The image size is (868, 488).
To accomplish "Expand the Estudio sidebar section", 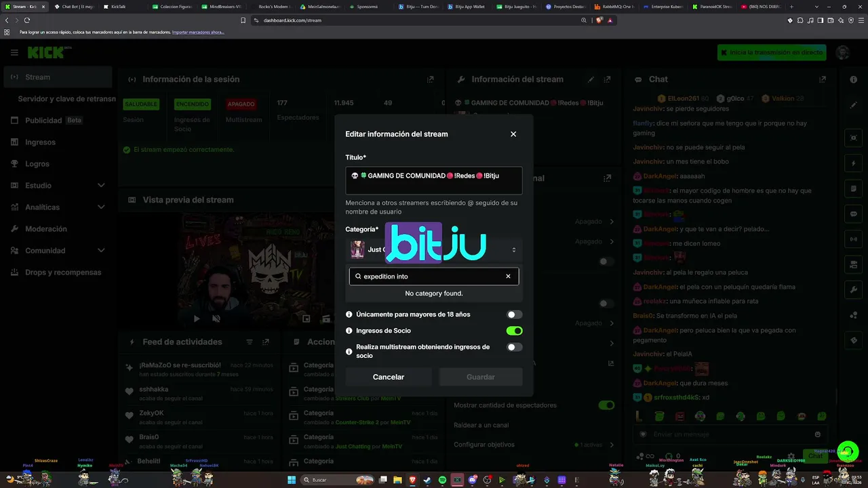I will [x=101, y=186].
